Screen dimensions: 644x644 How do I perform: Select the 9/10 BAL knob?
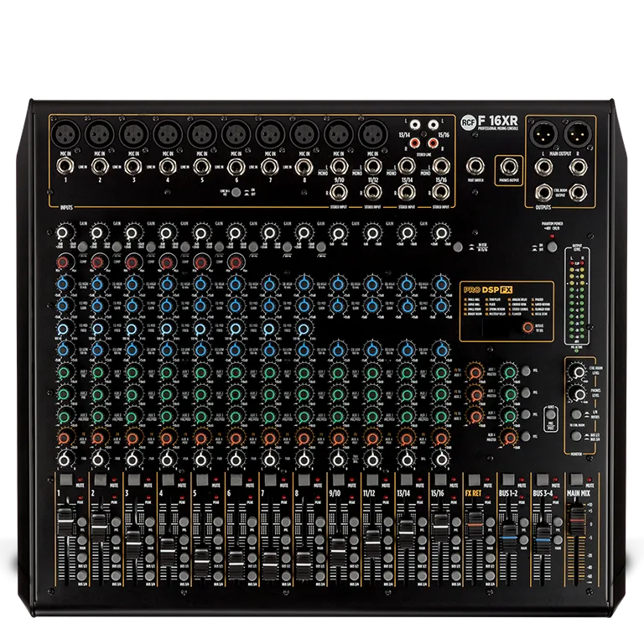pos(338,460)
